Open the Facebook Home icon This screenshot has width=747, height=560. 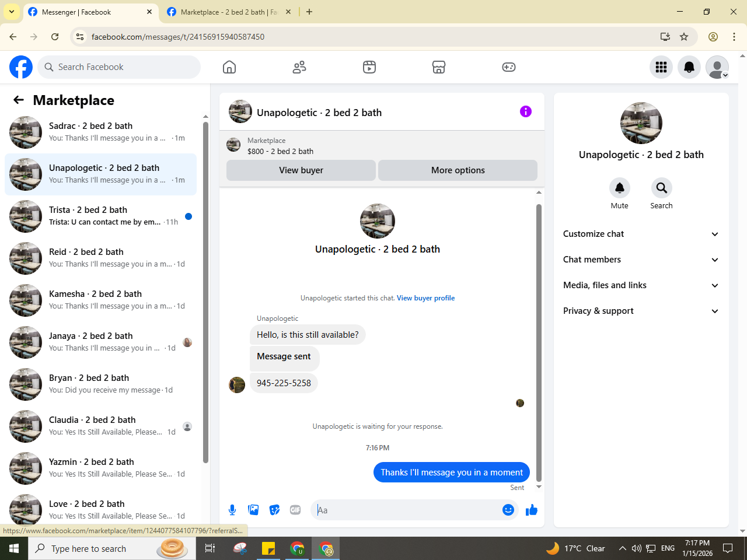229,67
